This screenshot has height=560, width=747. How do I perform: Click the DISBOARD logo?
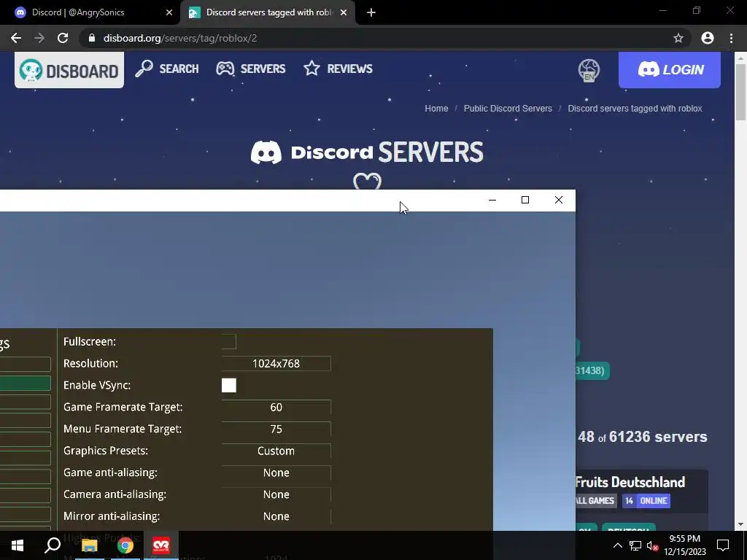69,70
